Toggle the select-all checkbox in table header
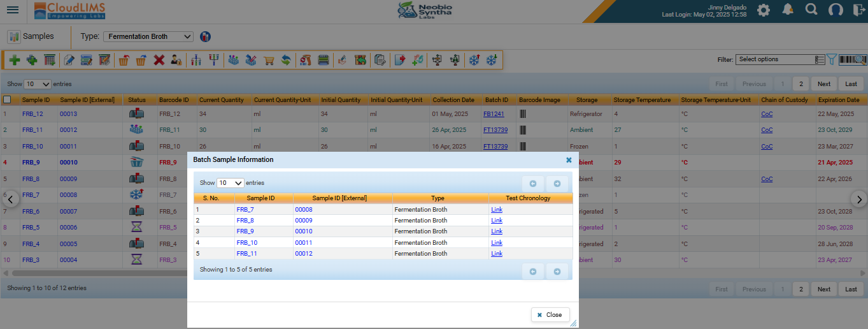The width and height of the screenshot is (868, 329). [x=7, y=99]
